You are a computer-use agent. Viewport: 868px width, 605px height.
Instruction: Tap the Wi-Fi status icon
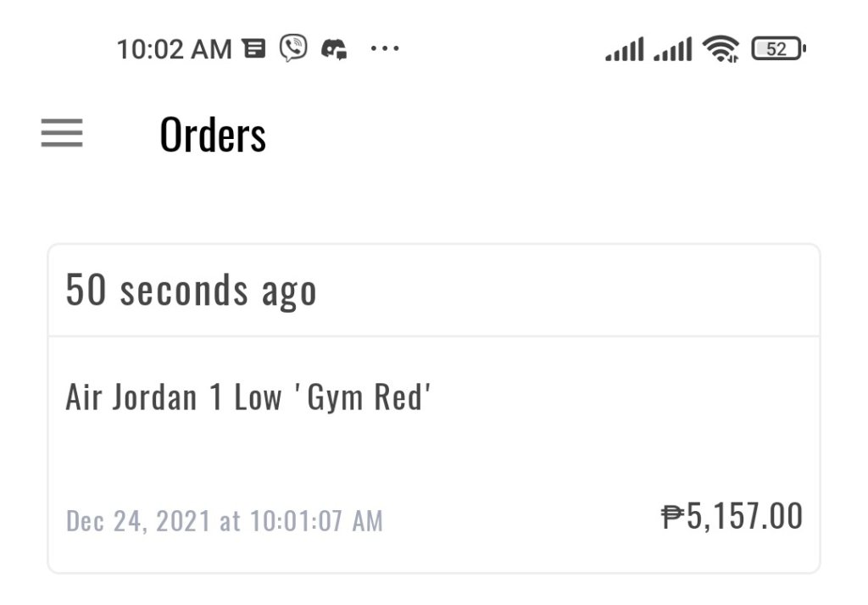pyautogui.click(x=720, y=49)
